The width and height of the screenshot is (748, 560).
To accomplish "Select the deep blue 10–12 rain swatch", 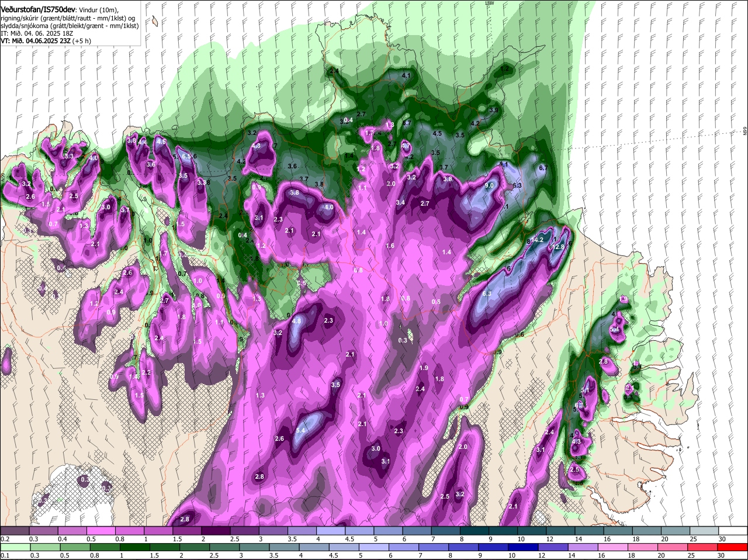I will [x=523, y=547].
